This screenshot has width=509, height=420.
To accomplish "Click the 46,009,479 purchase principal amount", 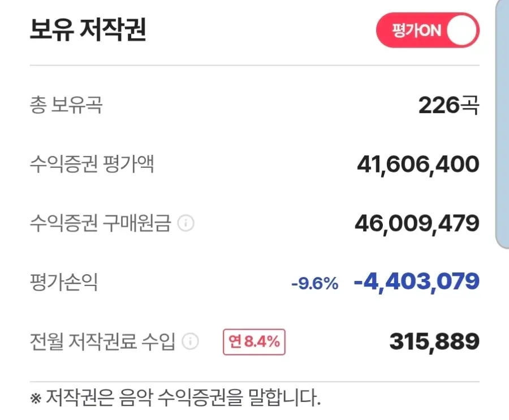I will tap(417, 224).
